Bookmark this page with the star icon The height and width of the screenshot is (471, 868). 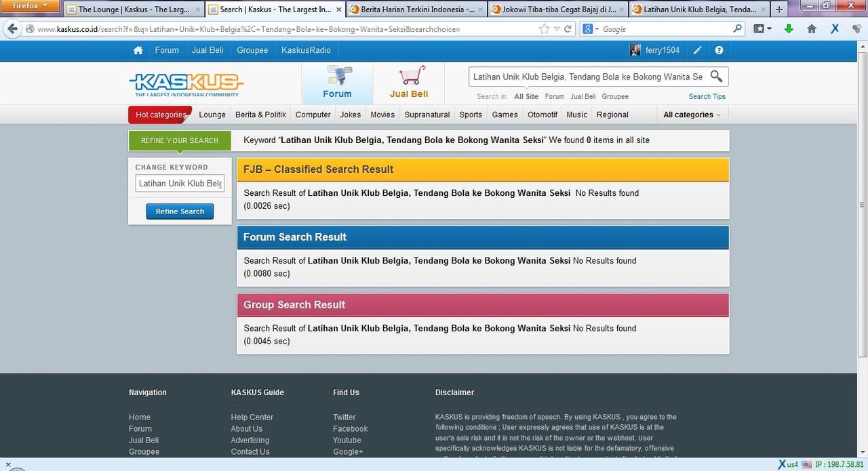pyautogui.click(x=544, y=29)
